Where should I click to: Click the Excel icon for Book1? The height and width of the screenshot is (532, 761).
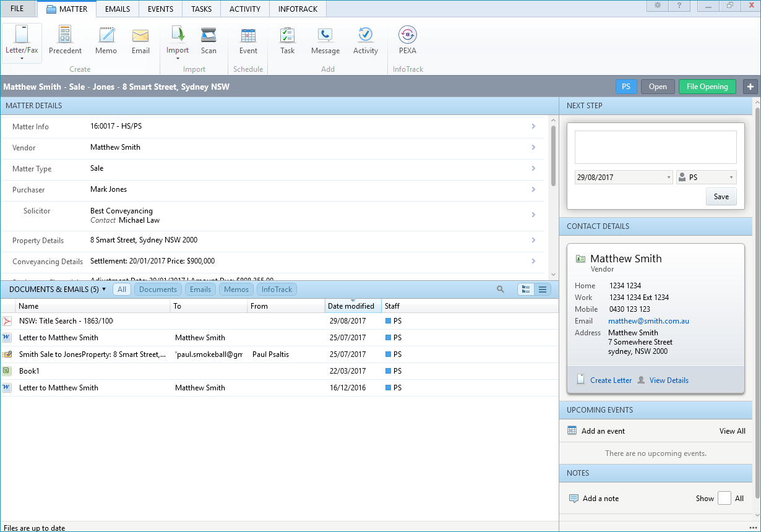point(7,371)
